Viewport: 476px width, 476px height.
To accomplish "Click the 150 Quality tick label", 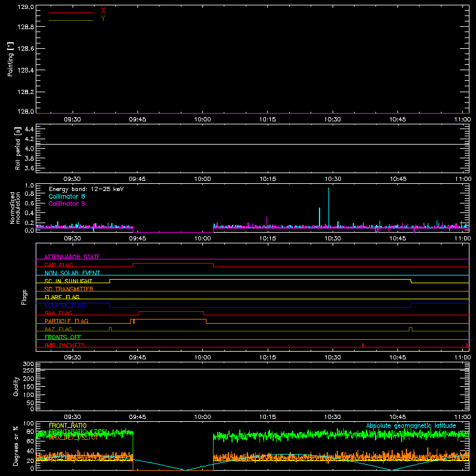I will [29, 387].
